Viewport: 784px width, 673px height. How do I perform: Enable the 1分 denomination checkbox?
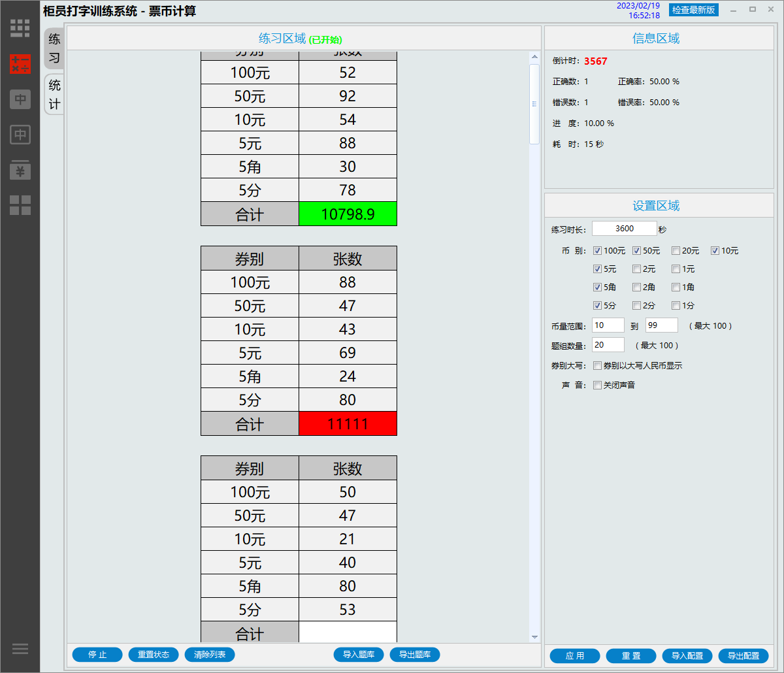click(x=676, y=306)
